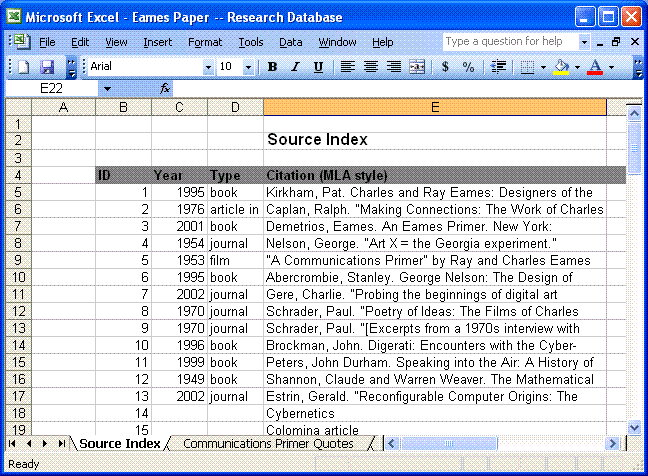Click vertical scrollbar down arrow
The height and width of the screenshot is (476, 648).
point(634,427)
